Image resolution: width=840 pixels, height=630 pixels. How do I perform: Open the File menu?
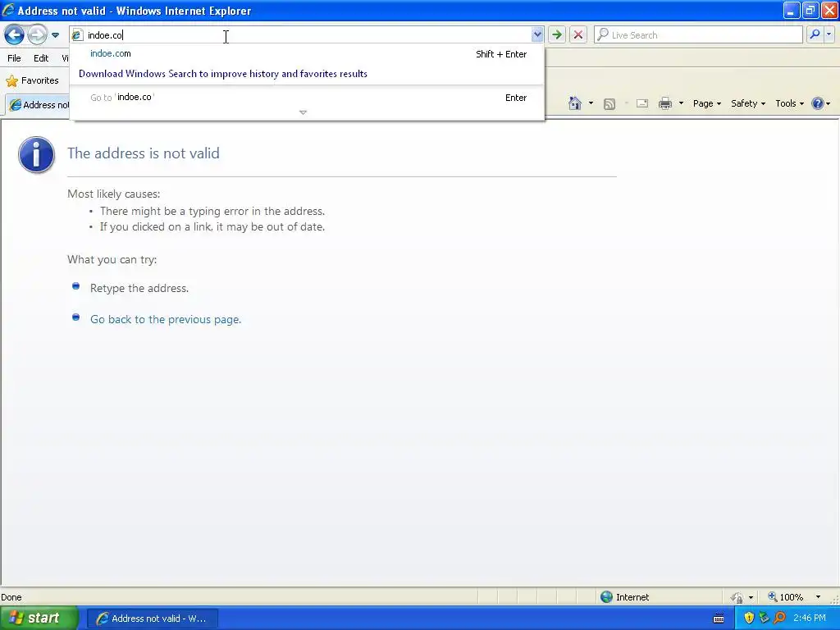coord(15,58)
